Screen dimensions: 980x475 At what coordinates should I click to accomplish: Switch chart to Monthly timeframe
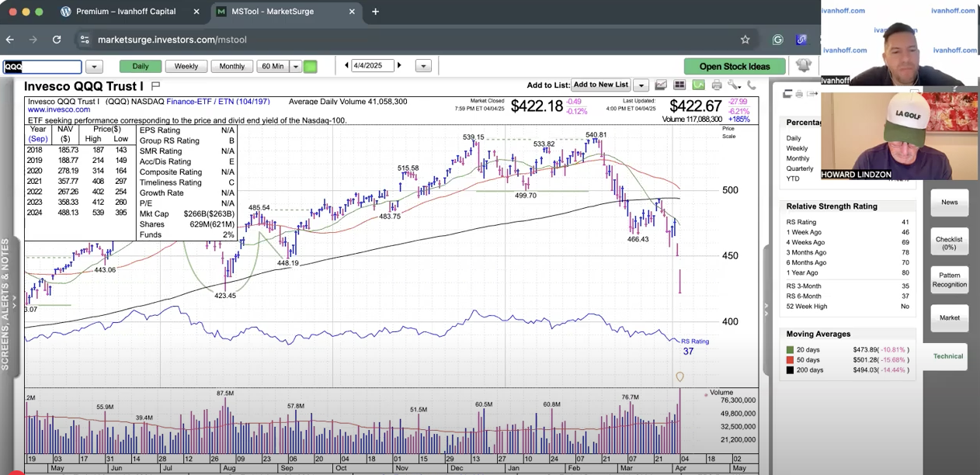pyautogui.click(x=231, y=67)
